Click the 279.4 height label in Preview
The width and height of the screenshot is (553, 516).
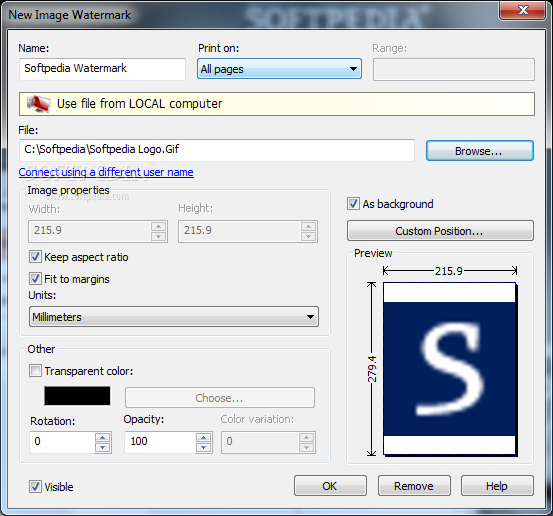[x=372, y=369]
